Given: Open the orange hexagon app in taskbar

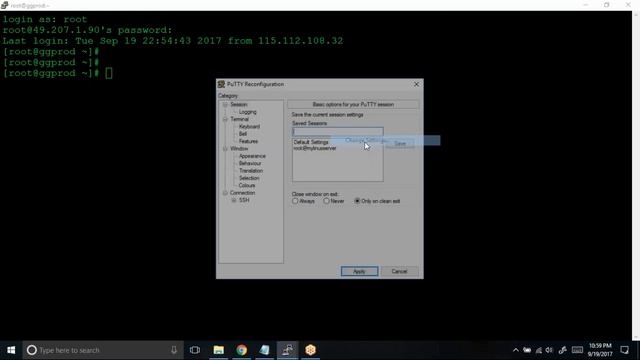Looking at the screenshot, I should 311,350.
